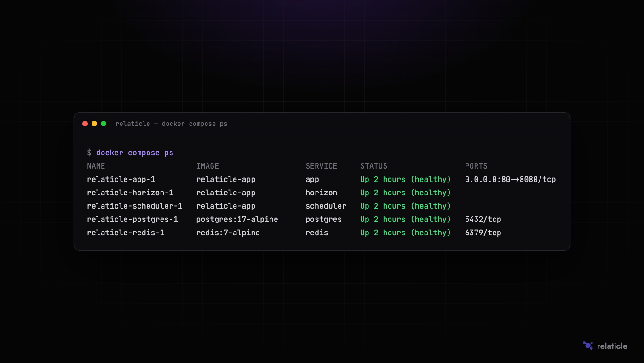Viewport: 644px width, 363px height.
Task: Click the "scheduler" entry in the SERVICE column
Action: tap(326, 206)
